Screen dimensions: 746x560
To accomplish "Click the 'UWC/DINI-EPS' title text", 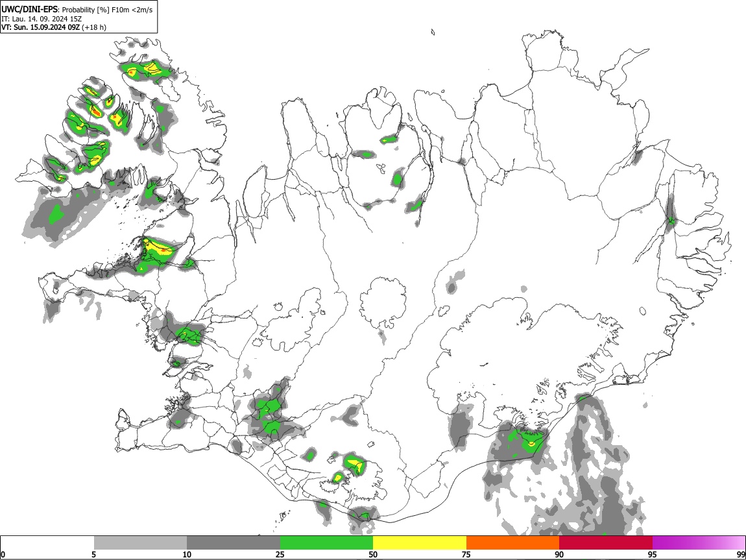I will tap(30, 10).
